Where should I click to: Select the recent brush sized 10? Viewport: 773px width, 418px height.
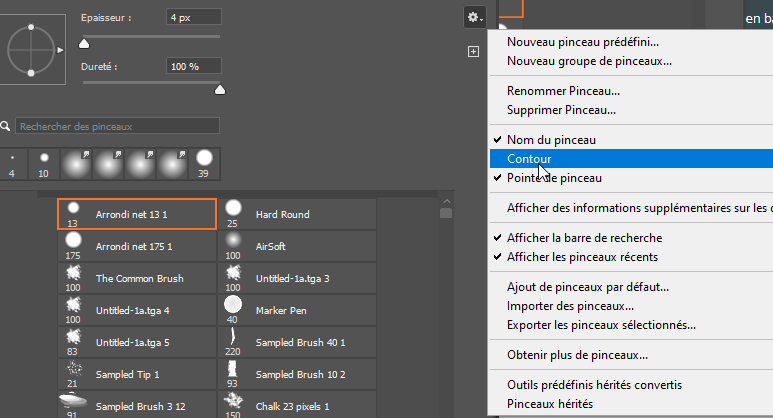44,162
